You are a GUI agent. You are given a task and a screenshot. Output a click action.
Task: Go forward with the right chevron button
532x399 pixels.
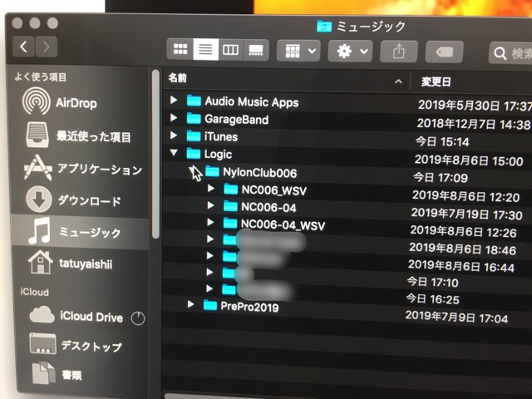47,47
